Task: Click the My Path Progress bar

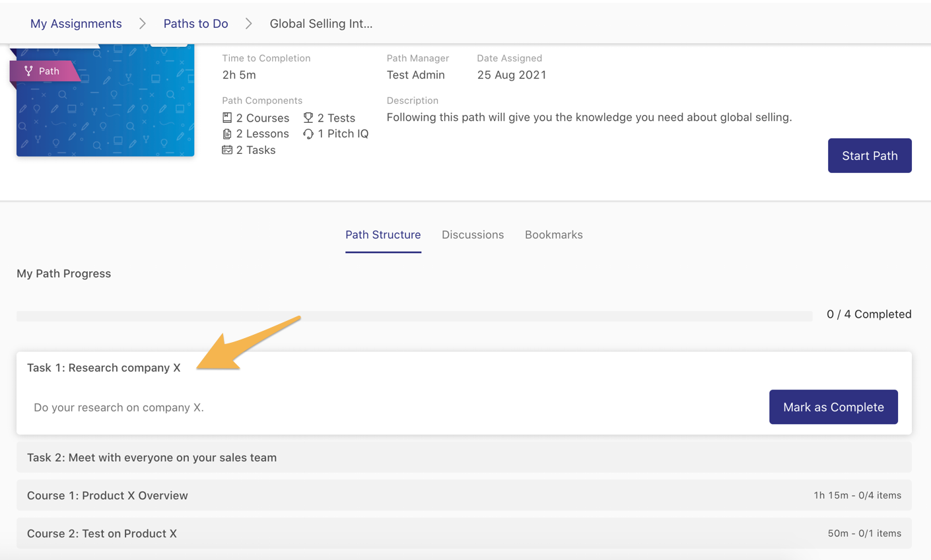Action: pos(414,316)
